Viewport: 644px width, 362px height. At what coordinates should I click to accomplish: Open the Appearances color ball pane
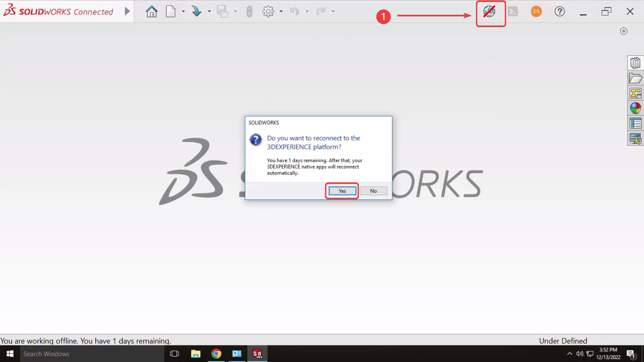[635, 108]
